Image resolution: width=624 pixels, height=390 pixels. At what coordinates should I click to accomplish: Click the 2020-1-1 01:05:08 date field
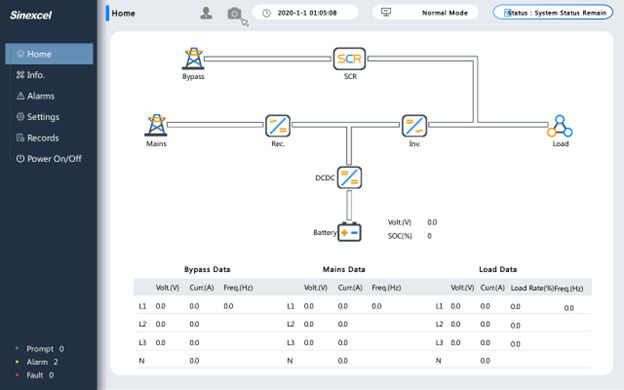tap(305, 12)
